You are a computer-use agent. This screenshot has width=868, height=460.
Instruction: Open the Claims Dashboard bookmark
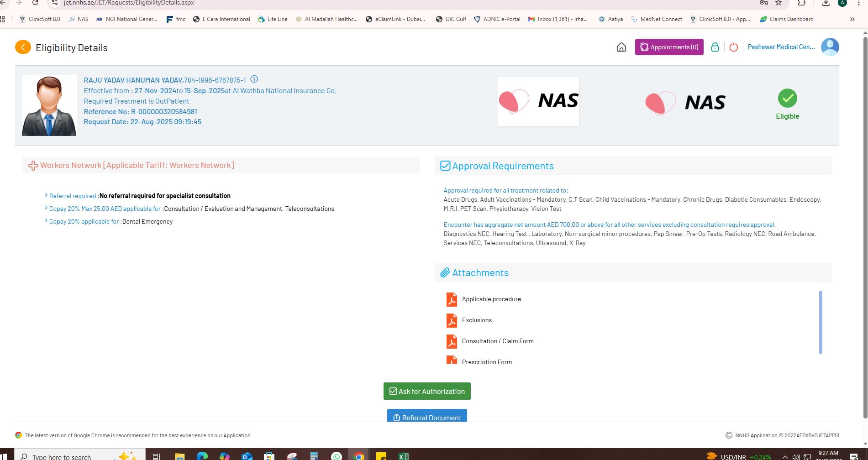coord(786,19)
